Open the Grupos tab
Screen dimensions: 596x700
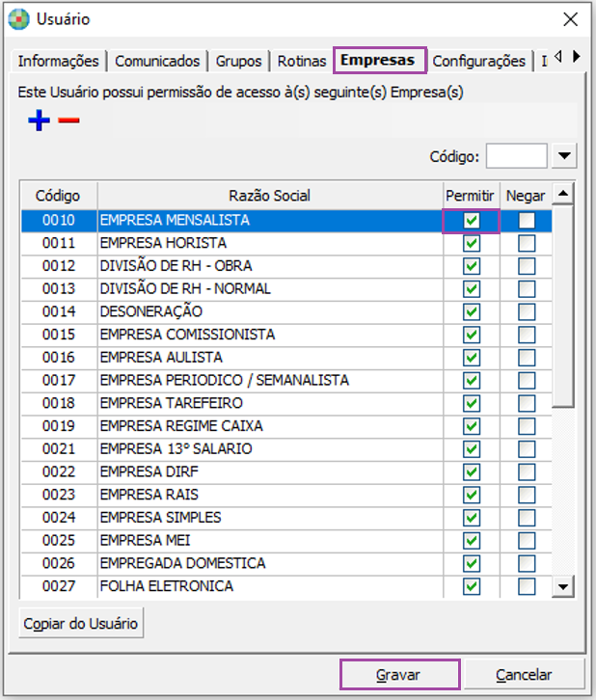[238, 61]
